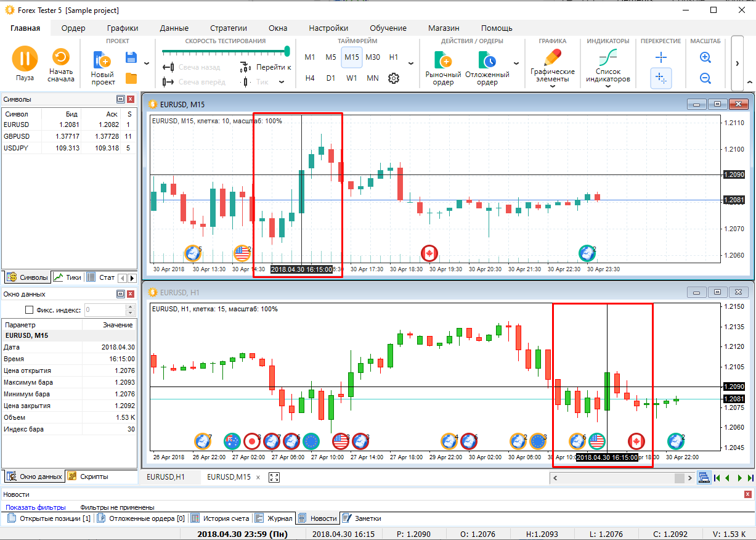Open the Pending Order icon
Image resolution: width=756 pixels, height=540 pixels.
pos(487,60)
